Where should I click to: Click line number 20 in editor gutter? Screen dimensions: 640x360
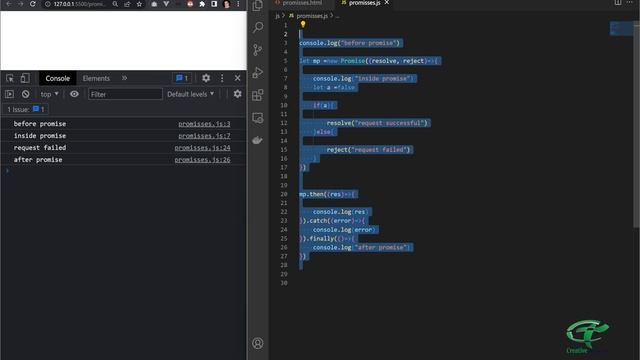(x=284, y=194)
